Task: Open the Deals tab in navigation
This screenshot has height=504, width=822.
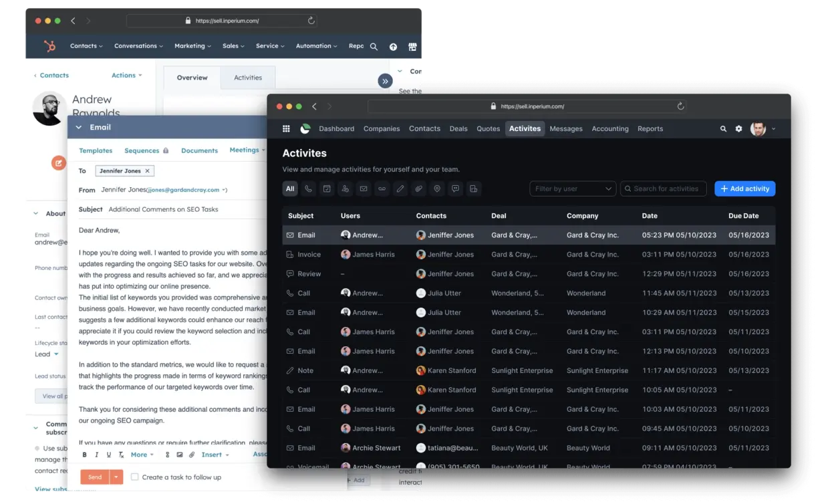Action: coord(458,129)
